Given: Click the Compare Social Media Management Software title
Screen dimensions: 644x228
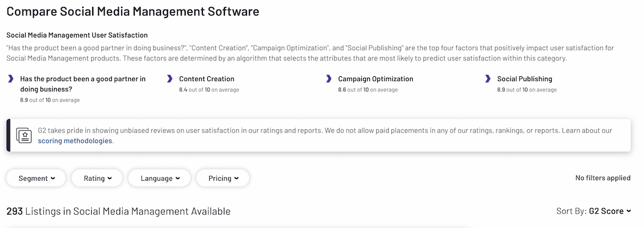Looking at the screenshot, I should (133, 11).
